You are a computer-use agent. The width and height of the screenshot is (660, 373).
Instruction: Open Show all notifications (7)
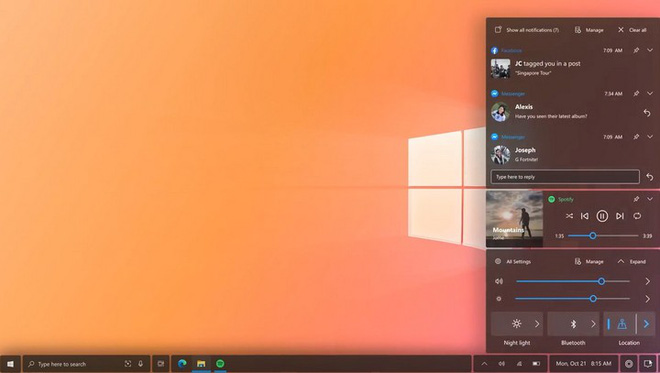(527, 30)
